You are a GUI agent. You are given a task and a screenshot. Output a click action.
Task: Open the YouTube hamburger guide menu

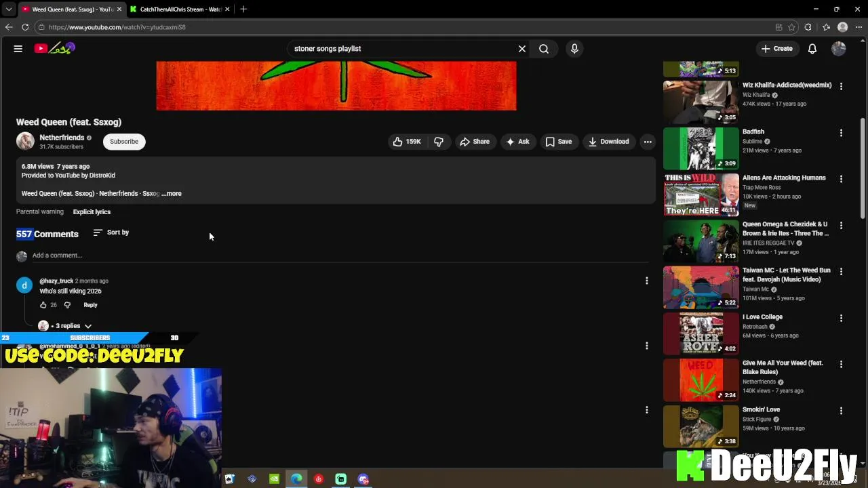[x=18, y=49]
